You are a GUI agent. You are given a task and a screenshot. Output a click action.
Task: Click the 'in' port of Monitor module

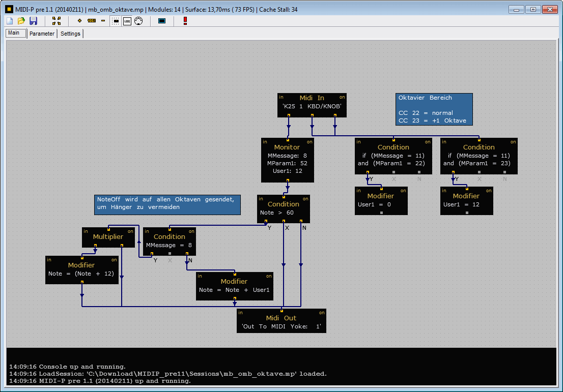(x=265, y=142)
